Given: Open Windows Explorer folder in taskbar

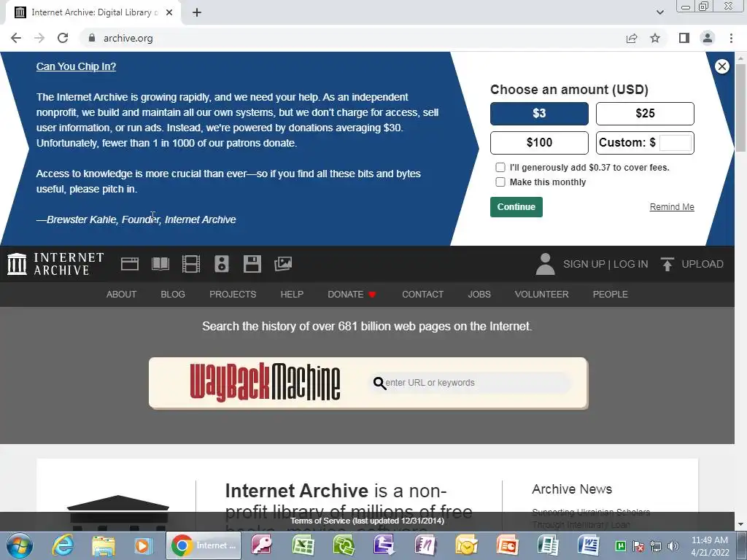Looking at the screenshot, I should coord(103,545).
